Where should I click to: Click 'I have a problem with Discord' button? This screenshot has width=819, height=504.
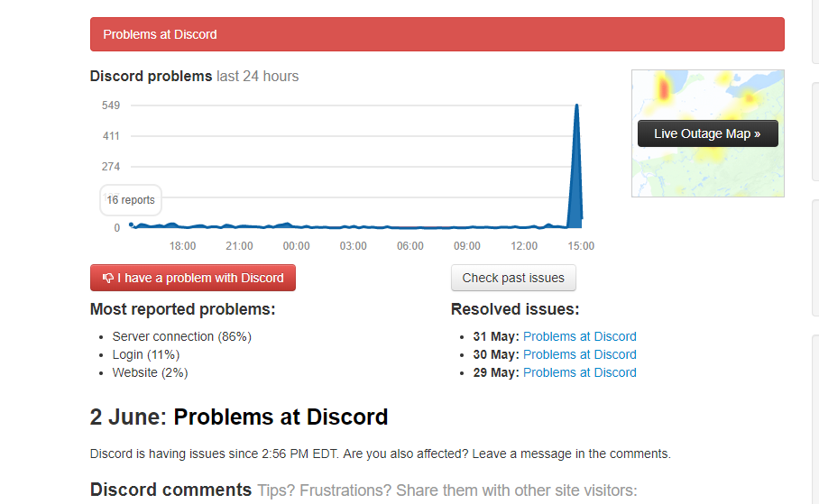[x=193, y=278]
